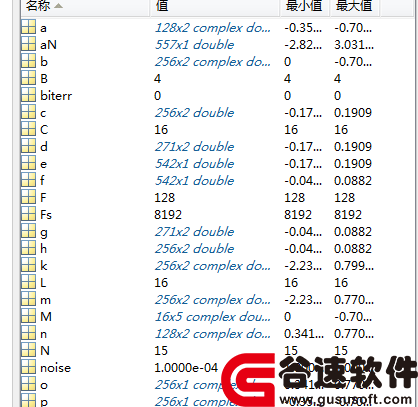Select variable name biterr
The image size is (418, 407).
[56, 96]
